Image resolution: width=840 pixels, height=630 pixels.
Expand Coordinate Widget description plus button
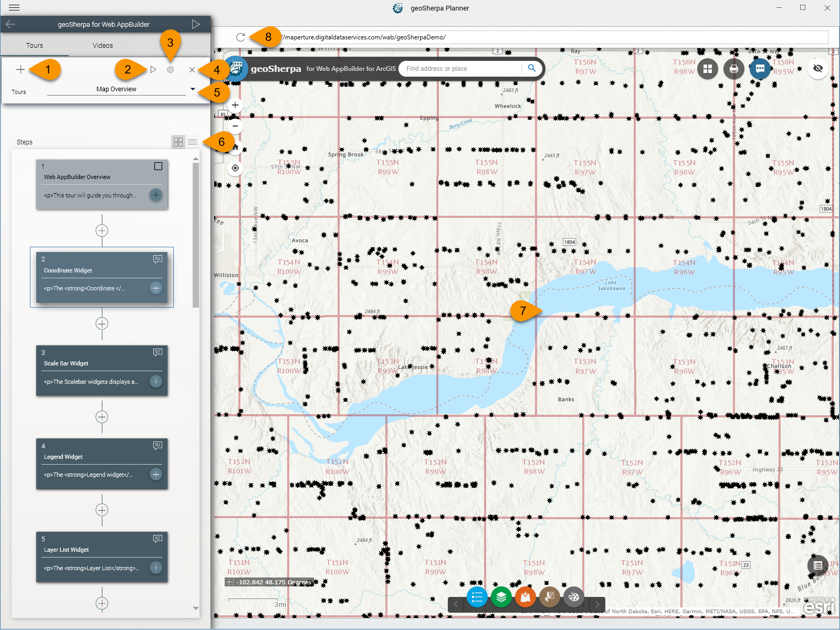[156, 288]
